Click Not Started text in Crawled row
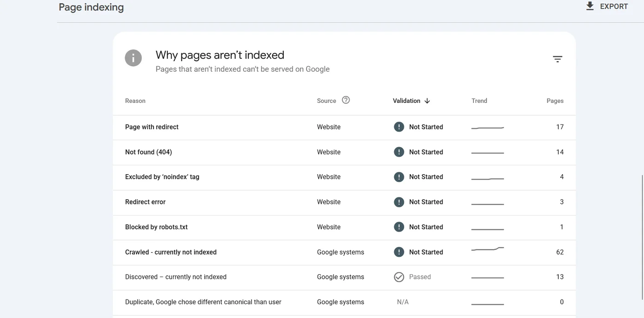The image size is (644, 318). 426,252
